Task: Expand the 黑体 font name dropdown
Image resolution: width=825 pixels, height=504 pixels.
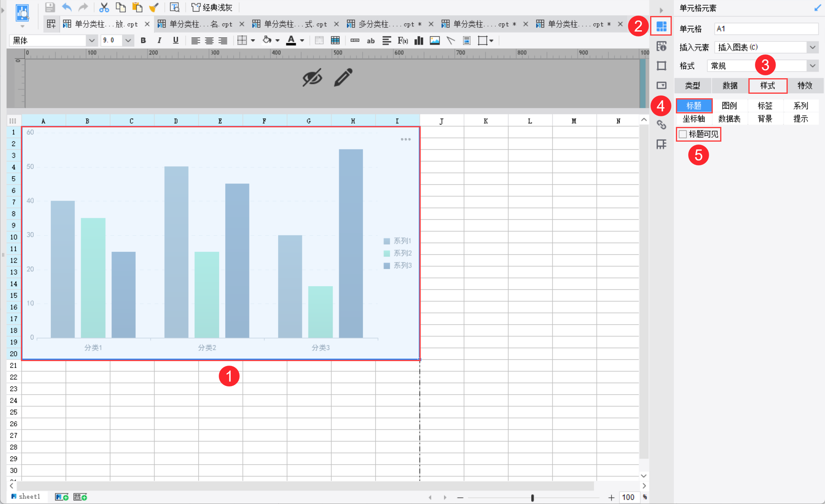Action: [x=92, y=41]
